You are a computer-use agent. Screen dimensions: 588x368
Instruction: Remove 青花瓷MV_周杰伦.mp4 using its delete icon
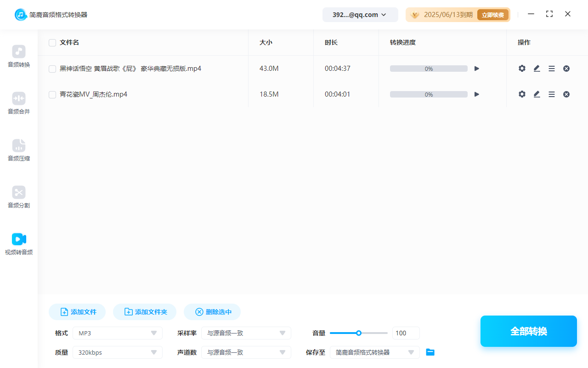(x=566, y=94)
